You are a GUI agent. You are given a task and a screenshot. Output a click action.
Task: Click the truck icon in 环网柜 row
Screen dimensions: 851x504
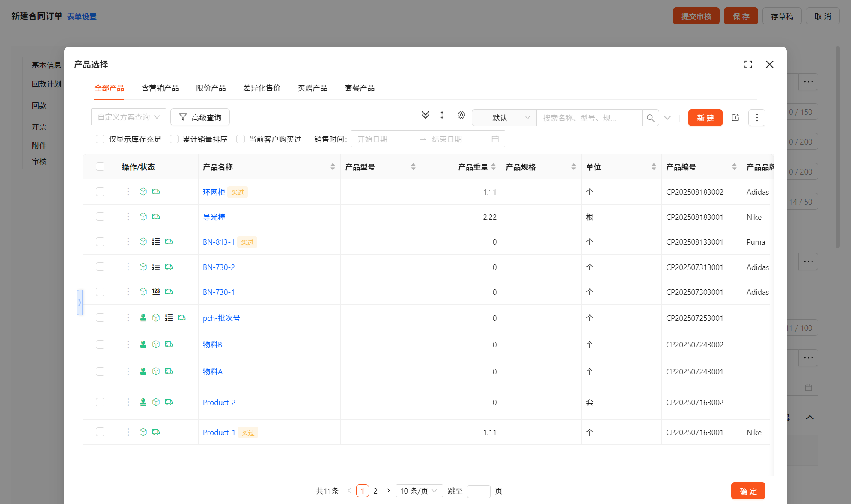coord(156,192)
